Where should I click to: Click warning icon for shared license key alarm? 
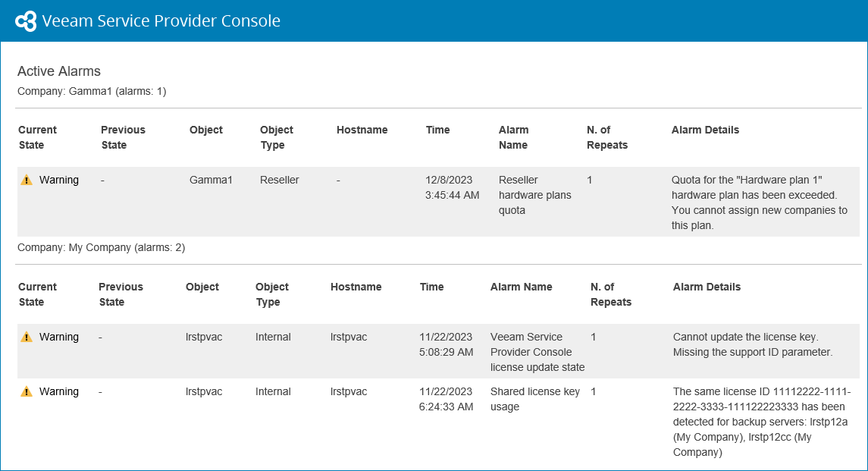(x=27, y=392)
